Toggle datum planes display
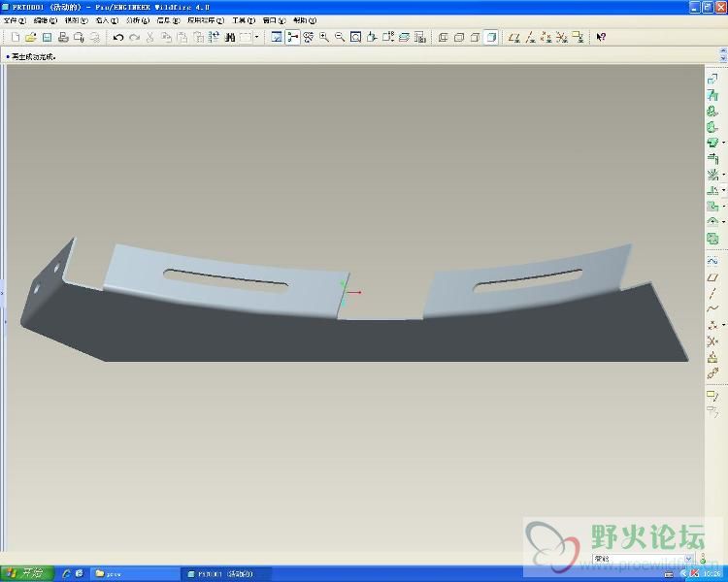Screen dimensions: 728x582 click(x=514, y=37)
